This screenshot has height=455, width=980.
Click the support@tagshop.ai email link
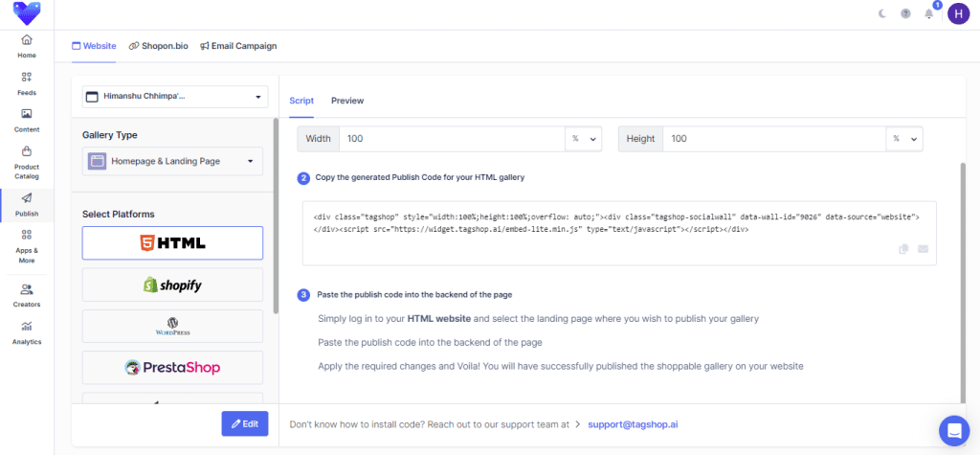click(634, 423)
